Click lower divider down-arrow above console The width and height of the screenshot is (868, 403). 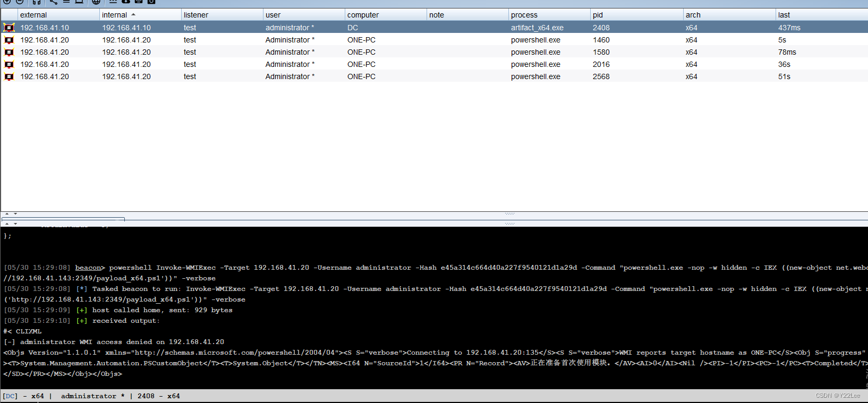point(15,224)
